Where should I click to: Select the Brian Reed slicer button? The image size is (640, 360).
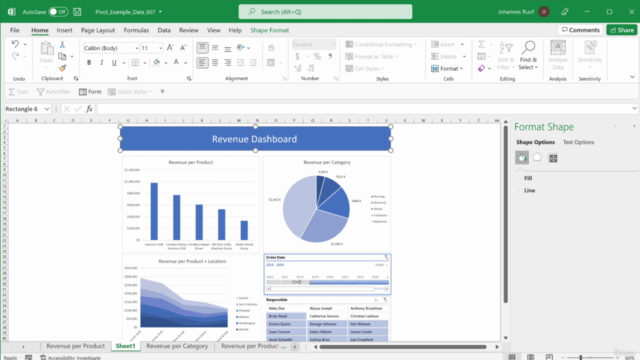point(286,316)
